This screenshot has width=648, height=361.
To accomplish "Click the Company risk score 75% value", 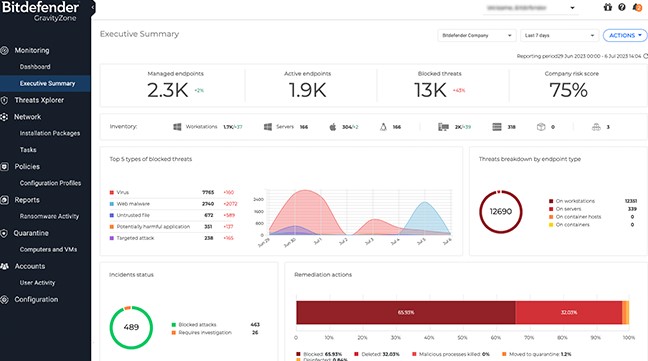I will pos(568,90).
